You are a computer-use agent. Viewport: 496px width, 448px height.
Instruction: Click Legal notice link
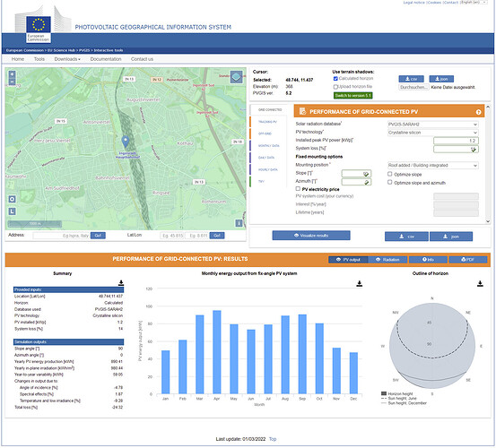point(413,2)
